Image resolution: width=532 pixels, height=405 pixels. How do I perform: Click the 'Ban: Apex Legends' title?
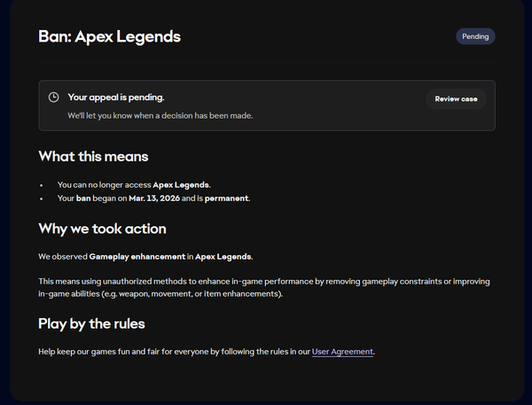tap(109, 37)
